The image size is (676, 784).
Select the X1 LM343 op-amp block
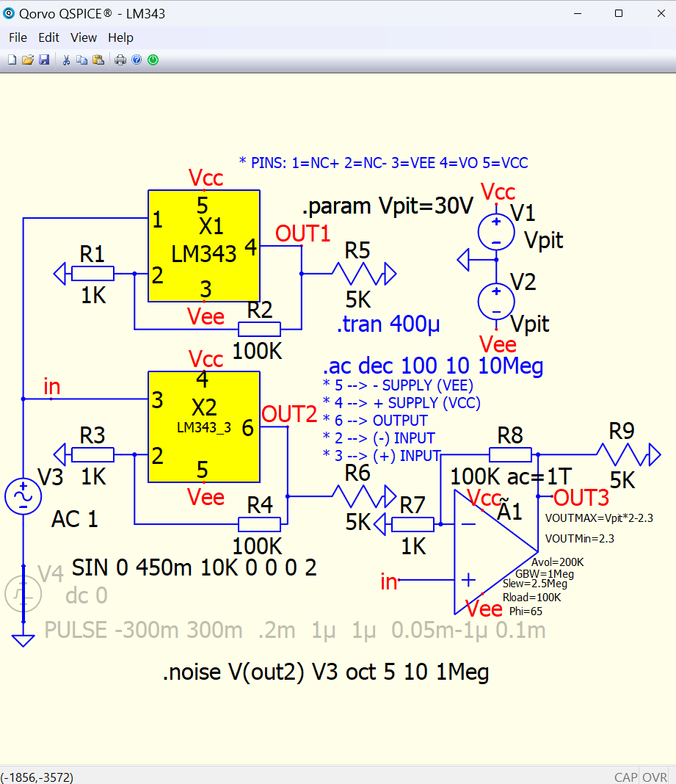(204, 246)
